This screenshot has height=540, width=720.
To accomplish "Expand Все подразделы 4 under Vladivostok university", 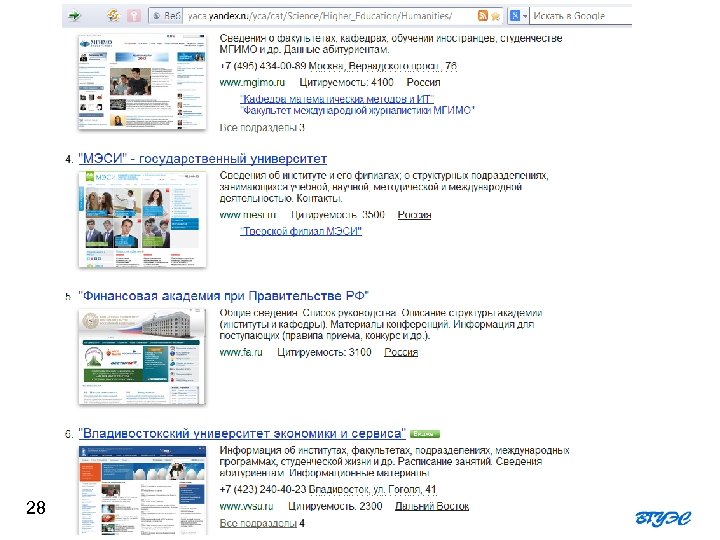I will click(x=262, y=523).
